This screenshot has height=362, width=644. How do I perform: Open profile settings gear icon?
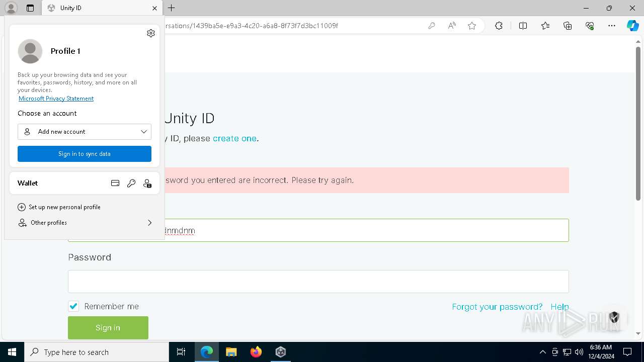point(151,33)
